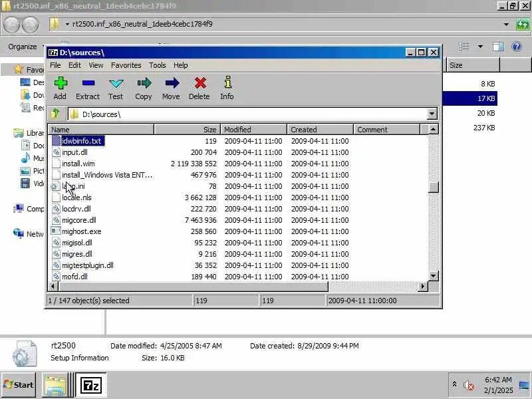
Task: Run the Test archive tool
Action: pos(116,83)
